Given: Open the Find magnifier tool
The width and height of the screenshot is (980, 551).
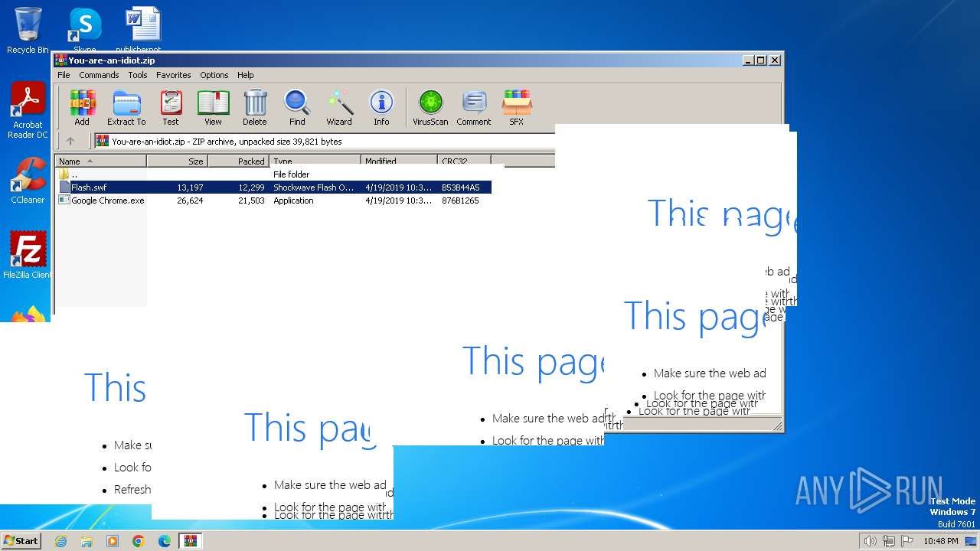Looking at the screenshot, I should pyautogui.click(x=297, y=108).
